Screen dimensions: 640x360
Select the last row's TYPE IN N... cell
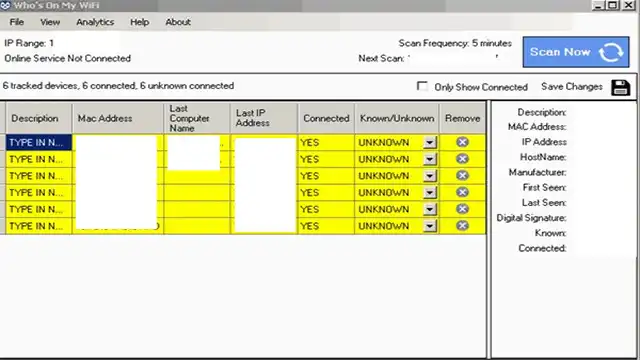tap(39, 226)
